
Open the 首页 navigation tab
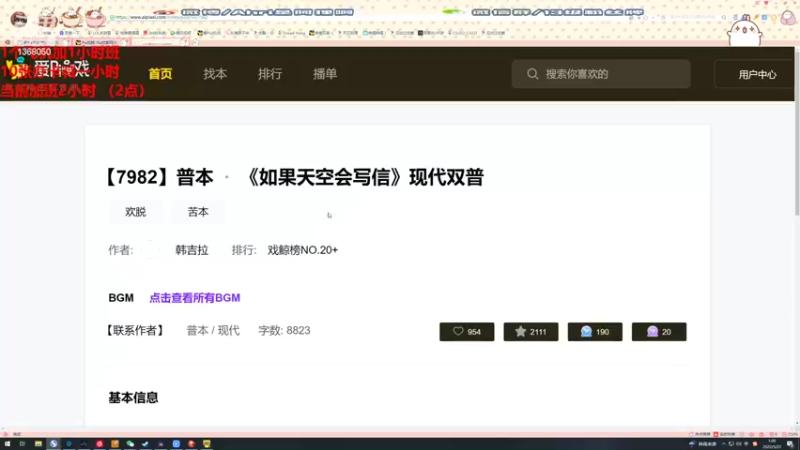click(160, 74)
